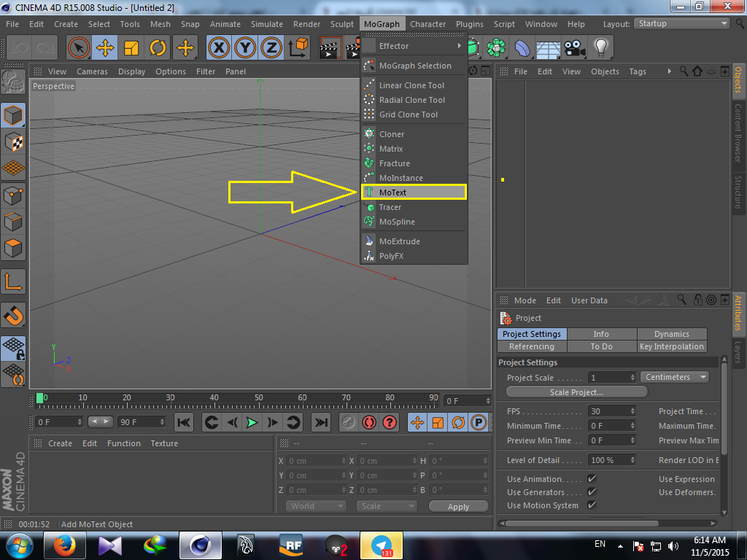The width and height of the screenshot is (747, 560).
Task: Open the Layout dropdown showing Startup
Action: point(682,24)
